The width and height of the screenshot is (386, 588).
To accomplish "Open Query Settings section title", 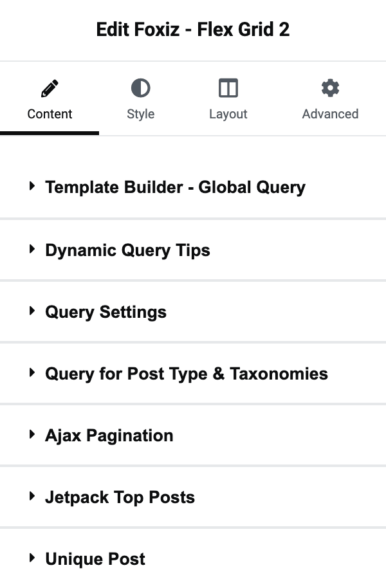I will click(106, 313).
